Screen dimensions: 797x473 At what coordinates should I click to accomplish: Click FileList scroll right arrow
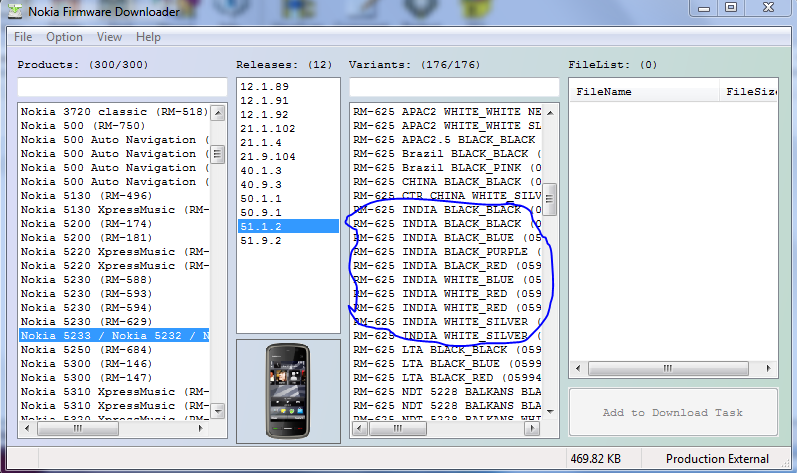click(x=768, y=368)
